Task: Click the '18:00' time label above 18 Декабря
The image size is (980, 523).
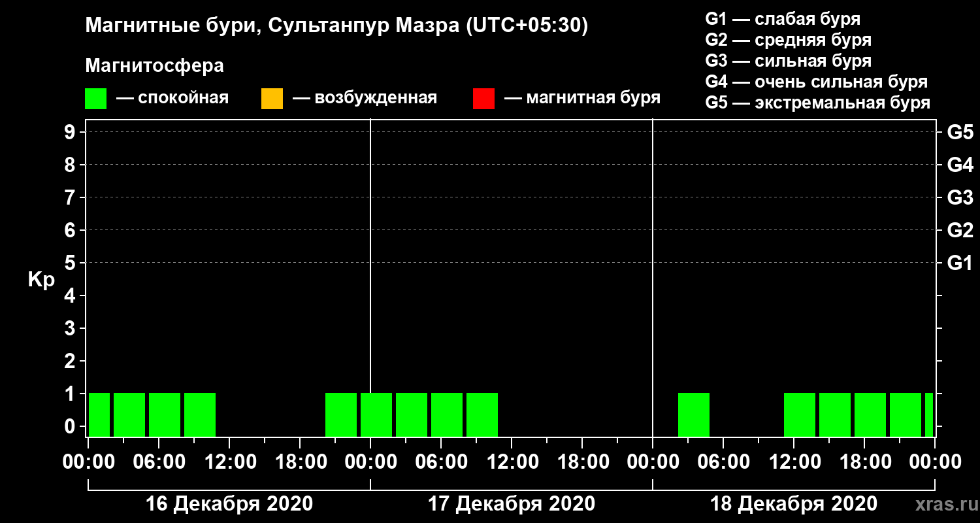Action: pyautogui.click(x=864, y=462)
